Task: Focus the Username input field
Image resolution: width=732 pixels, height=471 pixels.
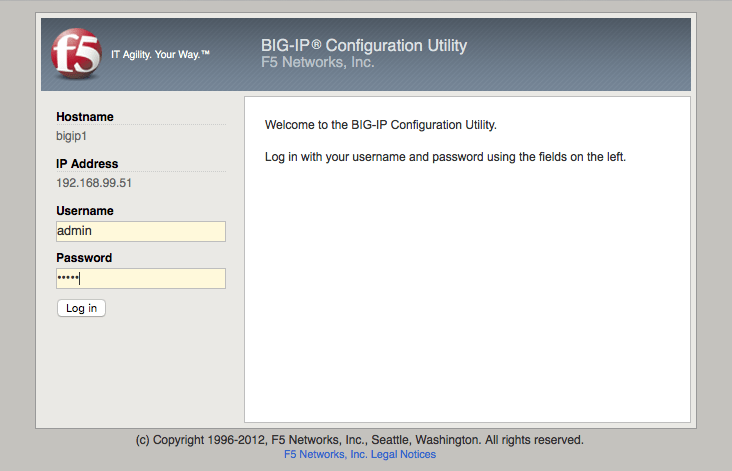Action: coord(141,232)
